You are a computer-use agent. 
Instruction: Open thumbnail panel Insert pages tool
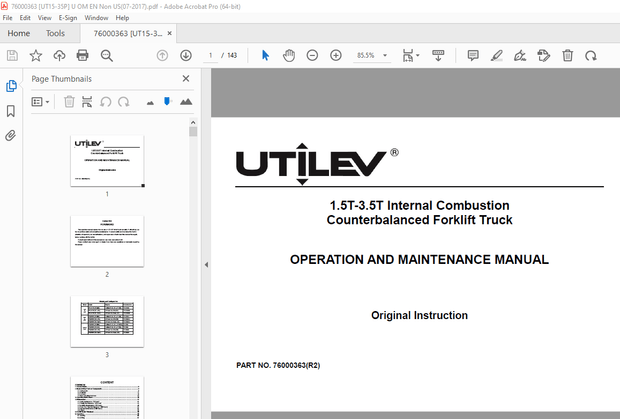pyautogui.click(x=87, y=102)
